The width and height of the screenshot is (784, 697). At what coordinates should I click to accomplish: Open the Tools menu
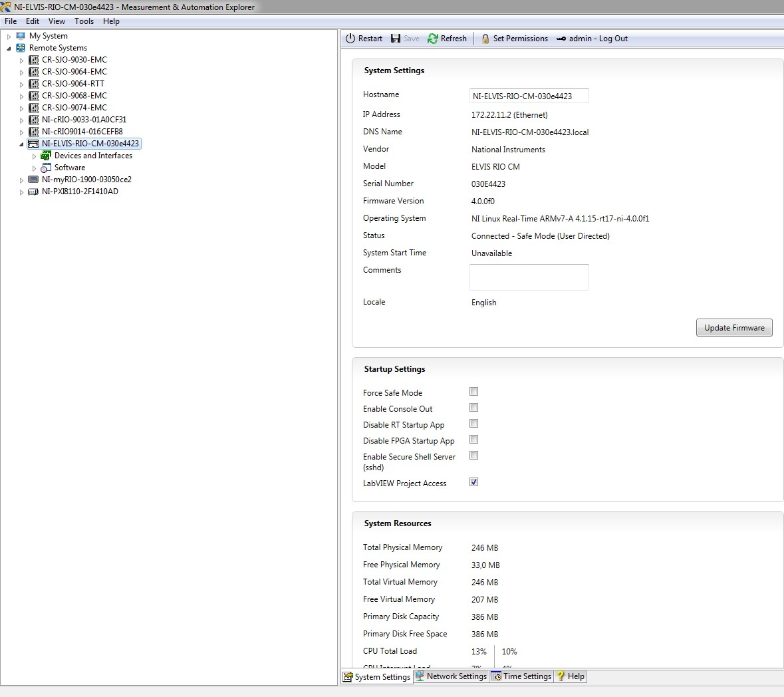(84, 21)
